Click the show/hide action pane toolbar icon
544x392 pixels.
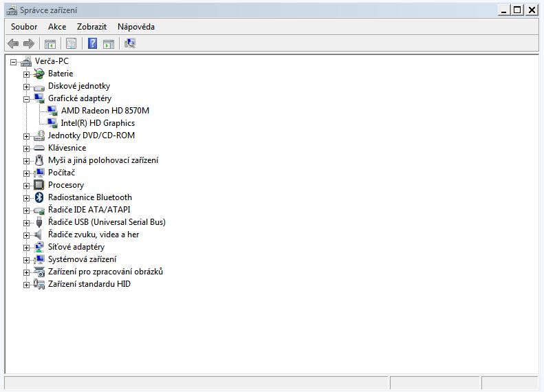[109, 44]
